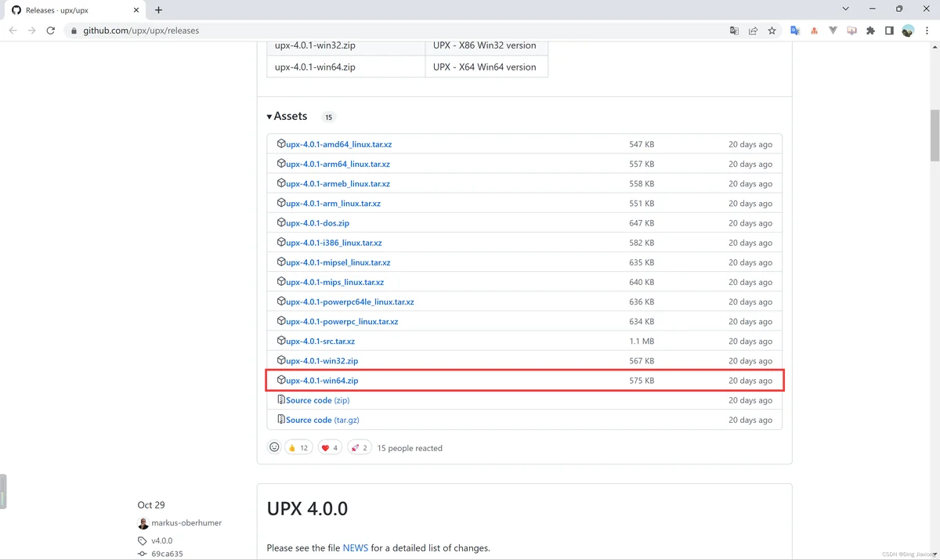Click the '1.1 MB' size cell

click(642, 341)
